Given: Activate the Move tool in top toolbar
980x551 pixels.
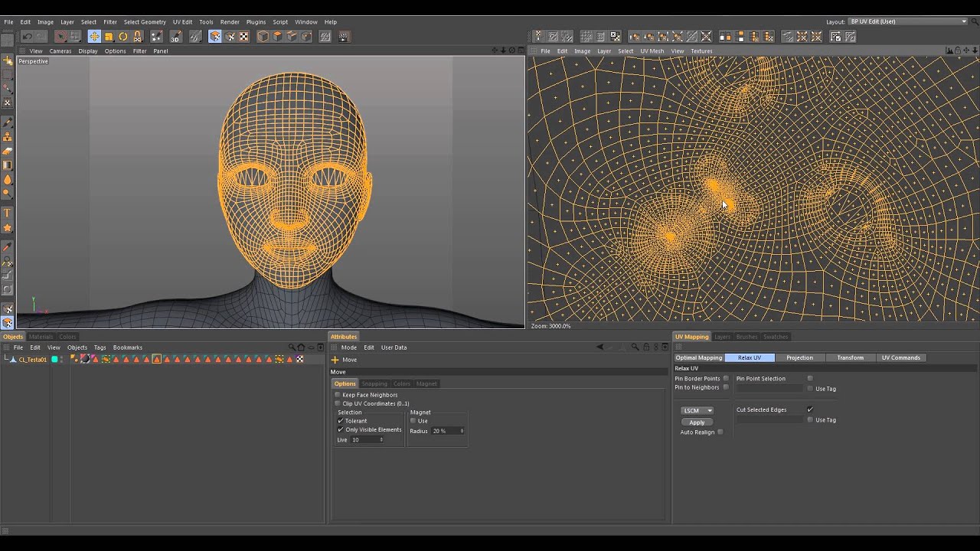Looking at the screenshot, I should pos(94,37).
